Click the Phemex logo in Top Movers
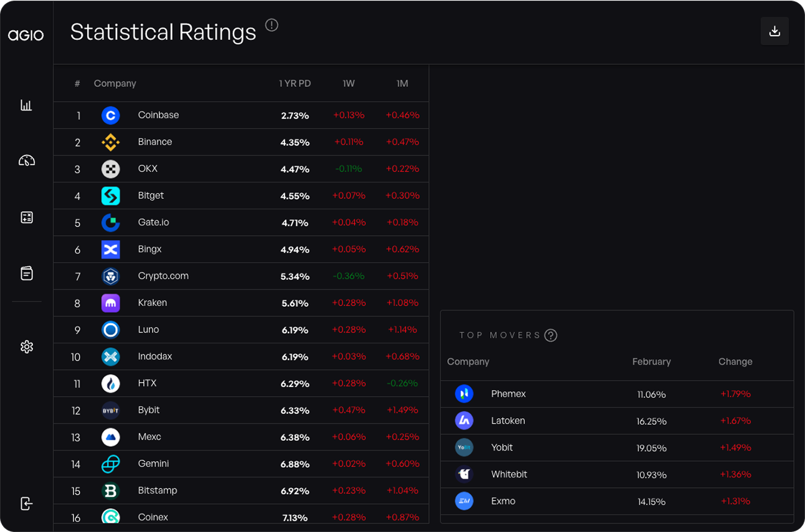805x532 pixels. (x=464, y=394)
